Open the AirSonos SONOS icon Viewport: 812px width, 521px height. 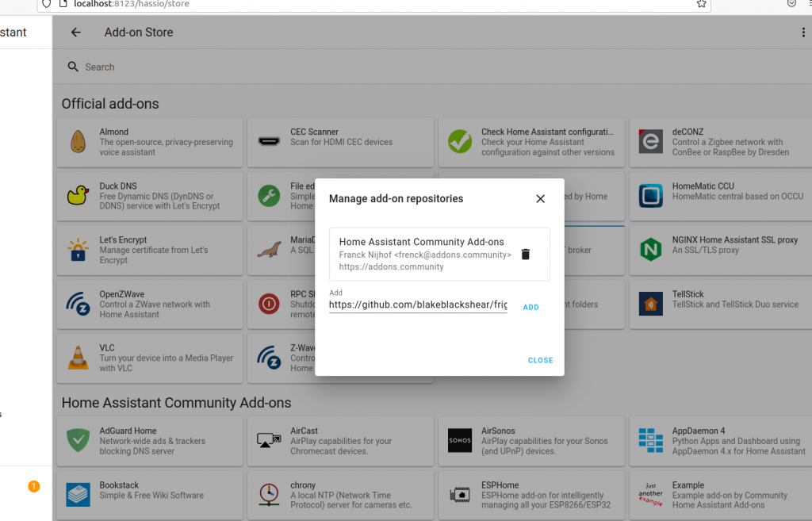click(x=460, y=441)
